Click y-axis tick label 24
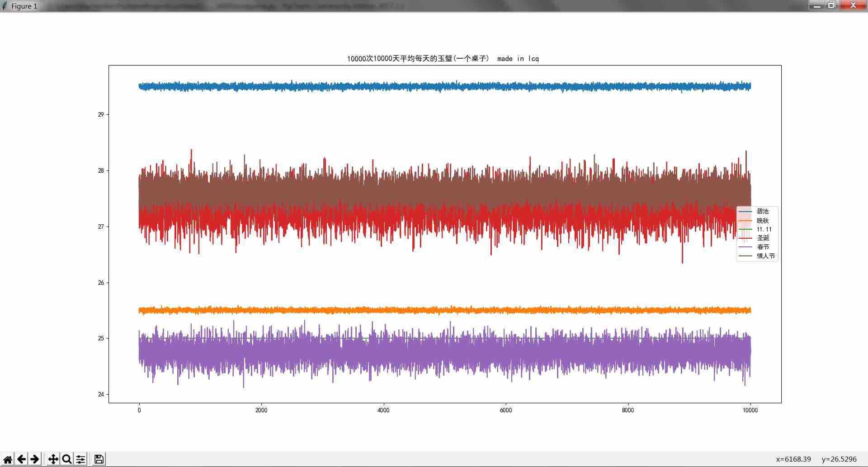The width and height of the screenshot is (868, 467). coord(101,395)
